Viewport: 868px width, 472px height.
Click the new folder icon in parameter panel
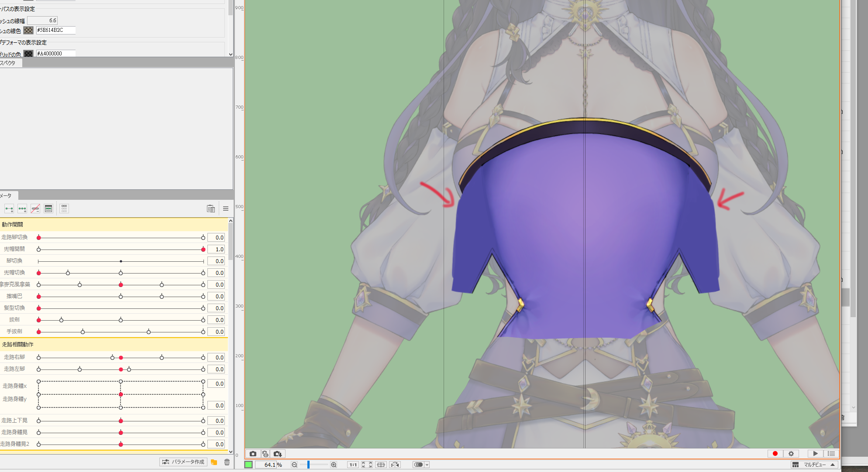tap(214, 462)
